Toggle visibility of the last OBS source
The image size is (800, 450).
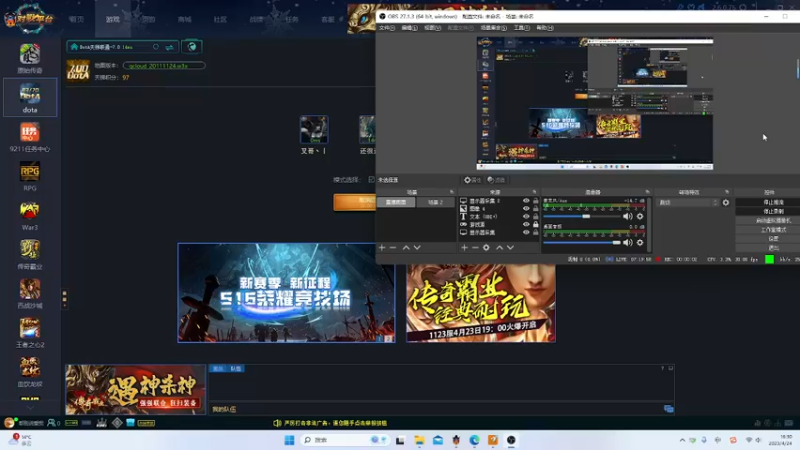[526, 232]
